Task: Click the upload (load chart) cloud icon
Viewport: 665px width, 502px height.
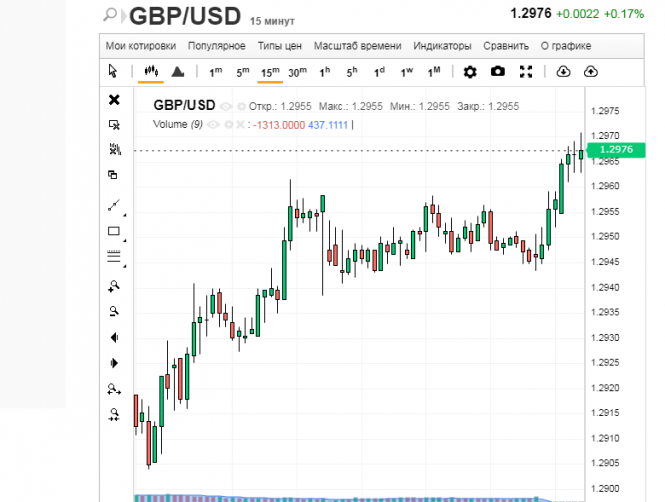Action: click(x=590, y=72)
